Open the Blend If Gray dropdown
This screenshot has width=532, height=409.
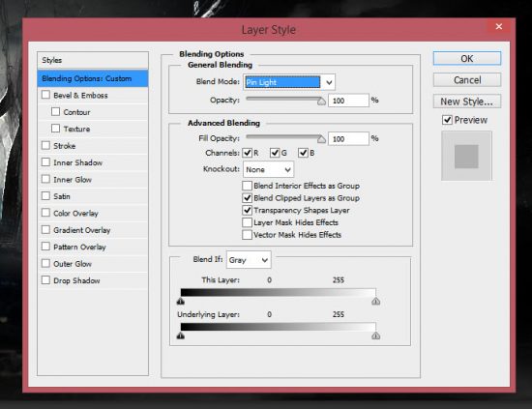click(249, 260)
